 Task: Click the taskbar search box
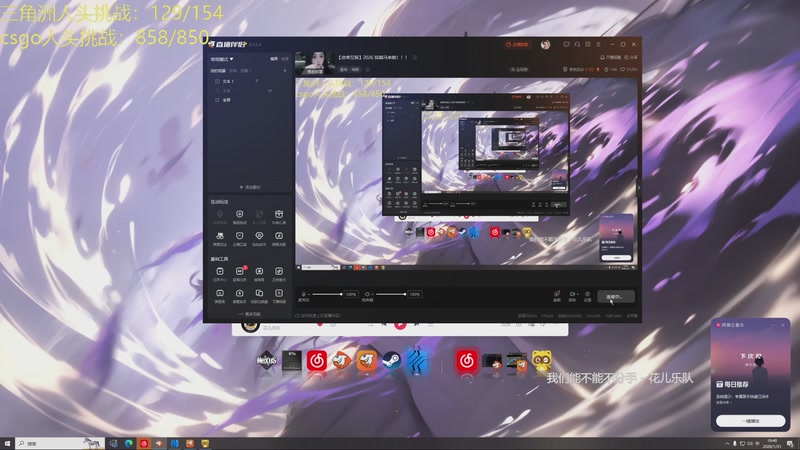tap(60, 443)
